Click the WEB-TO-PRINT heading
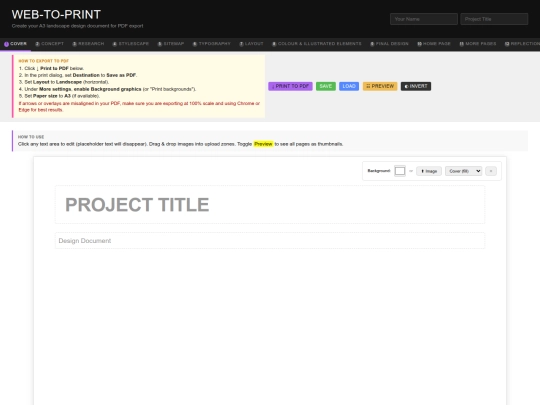540x405 pixels. coord(56,14)
